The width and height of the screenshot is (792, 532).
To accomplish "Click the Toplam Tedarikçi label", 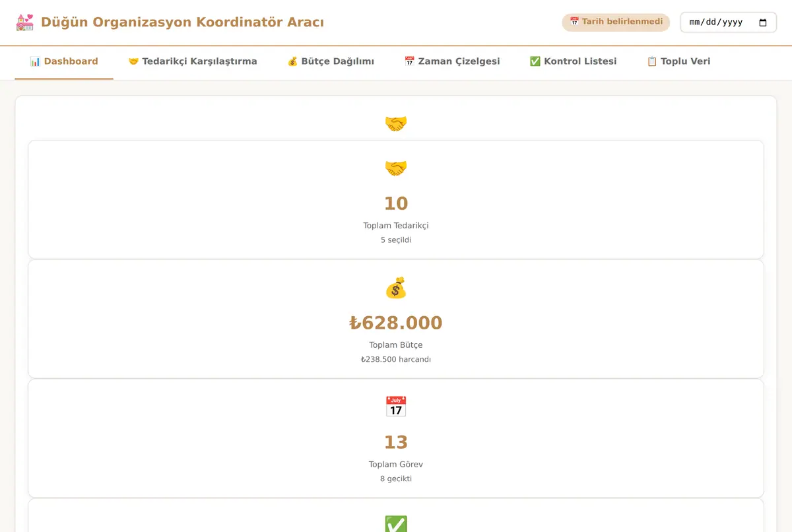I will click(x=396, y=226).
